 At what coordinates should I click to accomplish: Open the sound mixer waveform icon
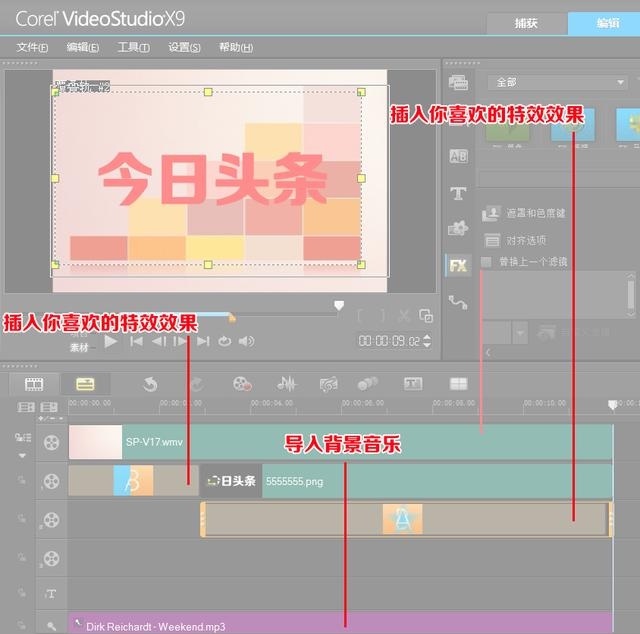287,384
